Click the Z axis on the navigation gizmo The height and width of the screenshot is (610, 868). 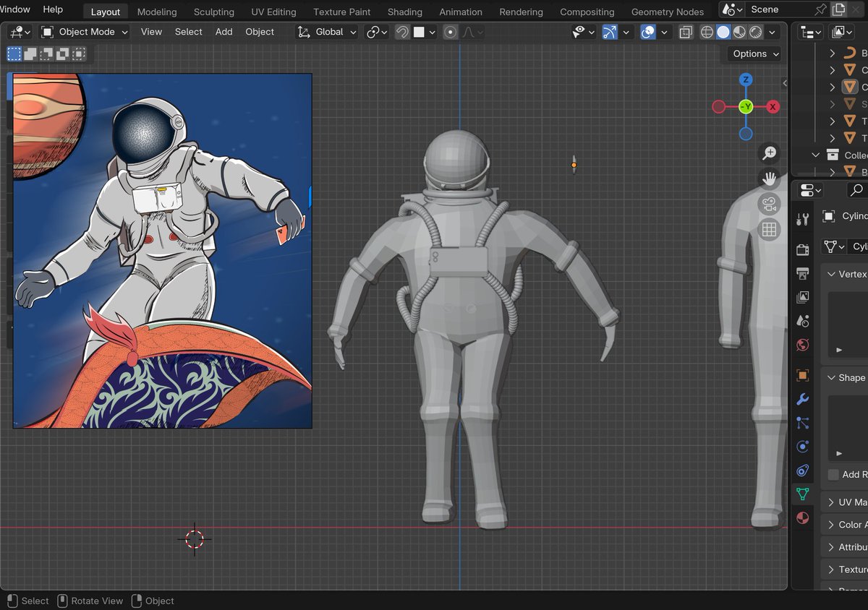[x=746, y=81]
